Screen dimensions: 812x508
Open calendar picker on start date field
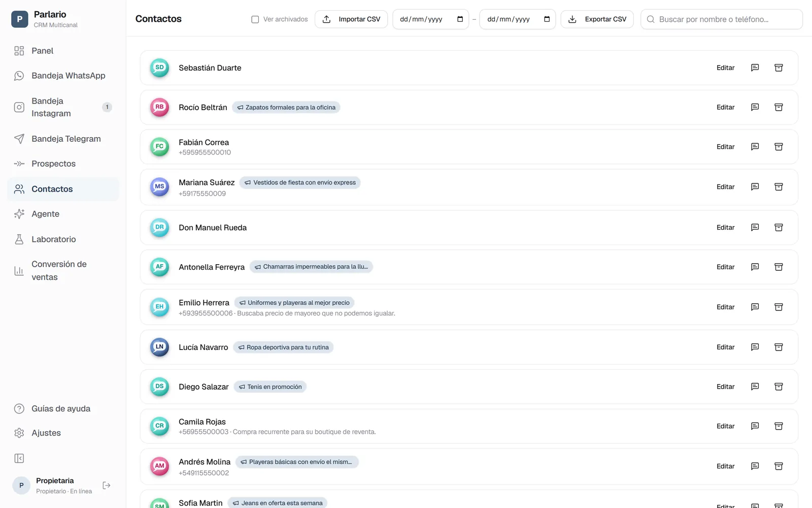point(460,19)
